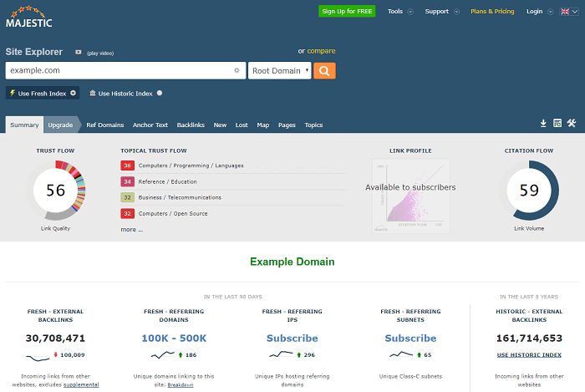Click the orange search magnifier button
Image resolution: width=585 pixels, height=392 pixels.
[325, 71]
